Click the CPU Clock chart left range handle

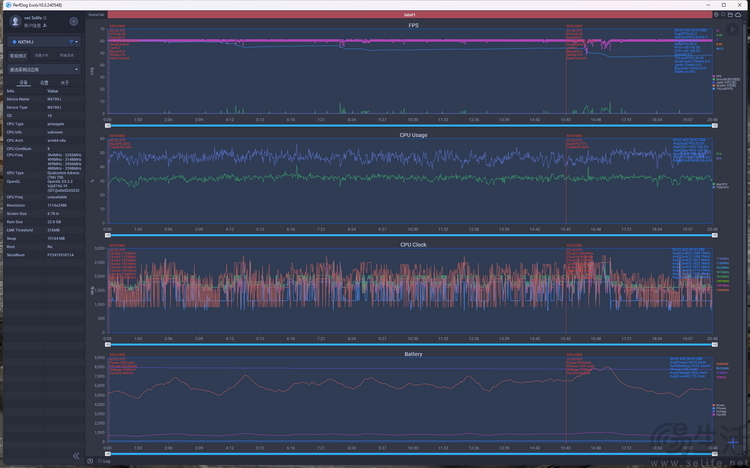[108, 345]
